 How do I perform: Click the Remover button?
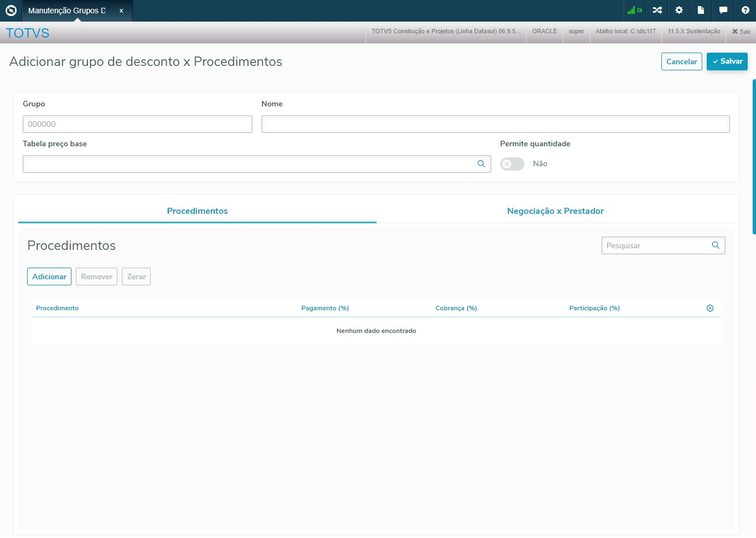[97, 276]
